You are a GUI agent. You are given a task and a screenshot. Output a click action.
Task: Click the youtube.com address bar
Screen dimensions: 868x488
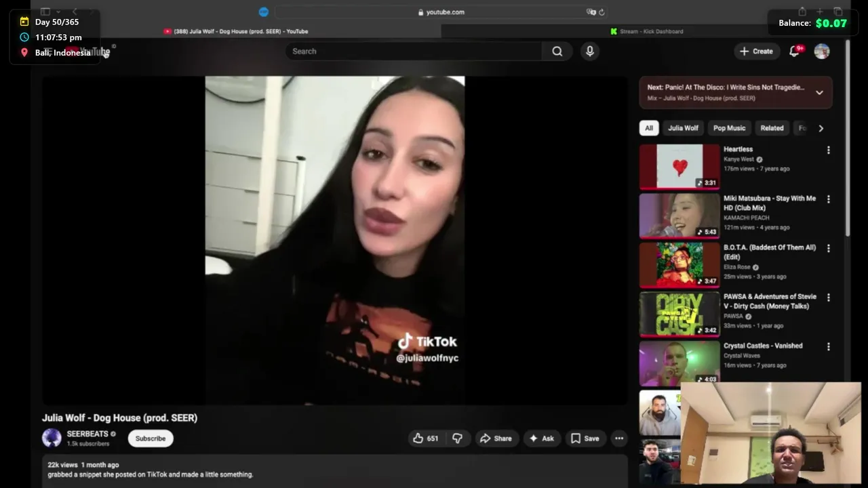click(x=441, y=12)
